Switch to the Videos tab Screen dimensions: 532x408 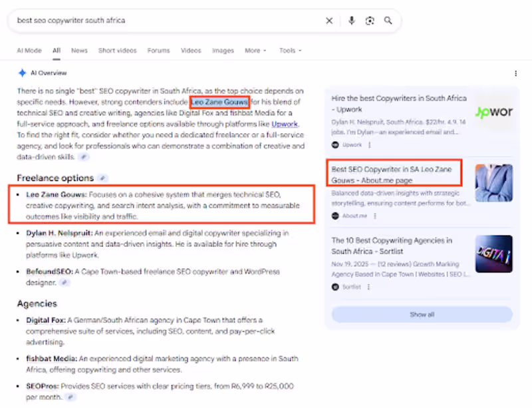pyautogui.click(x=191, y=51)
